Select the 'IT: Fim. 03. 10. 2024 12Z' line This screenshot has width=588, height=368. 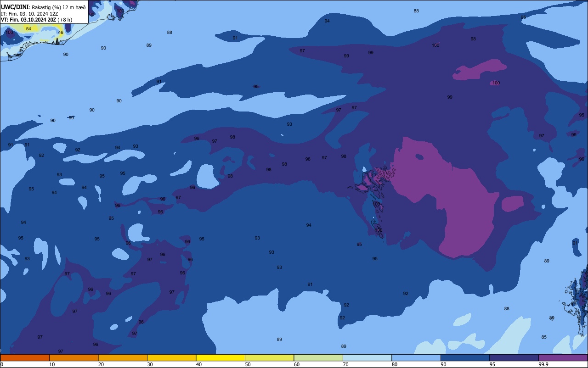[29, 13]
